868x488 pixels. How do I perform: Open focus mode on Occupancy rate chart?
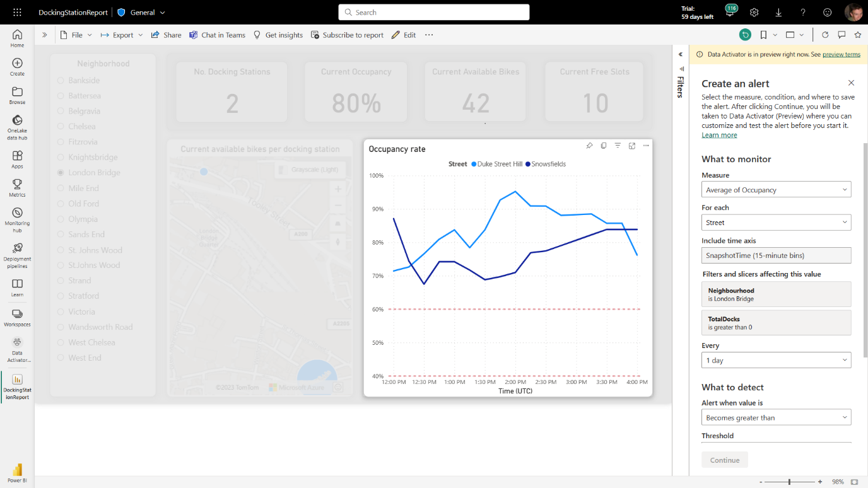click(632, 146)
